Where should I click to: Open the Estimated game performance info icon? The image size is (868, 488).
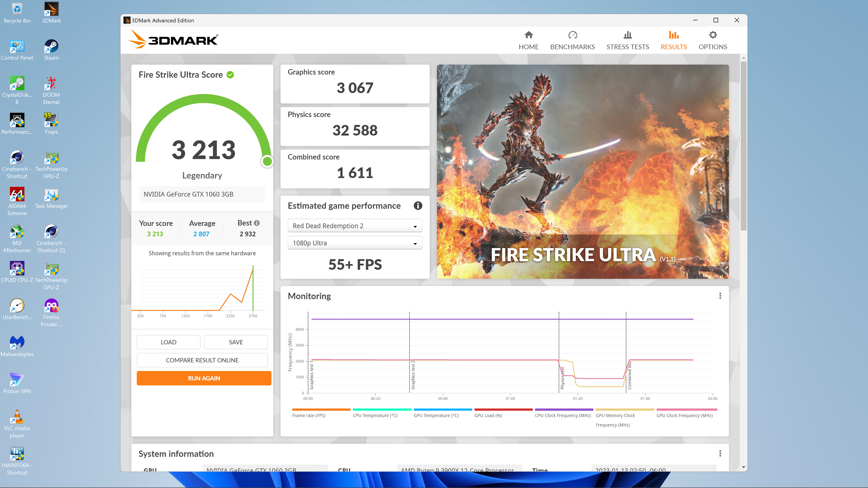tap(418, 206)
